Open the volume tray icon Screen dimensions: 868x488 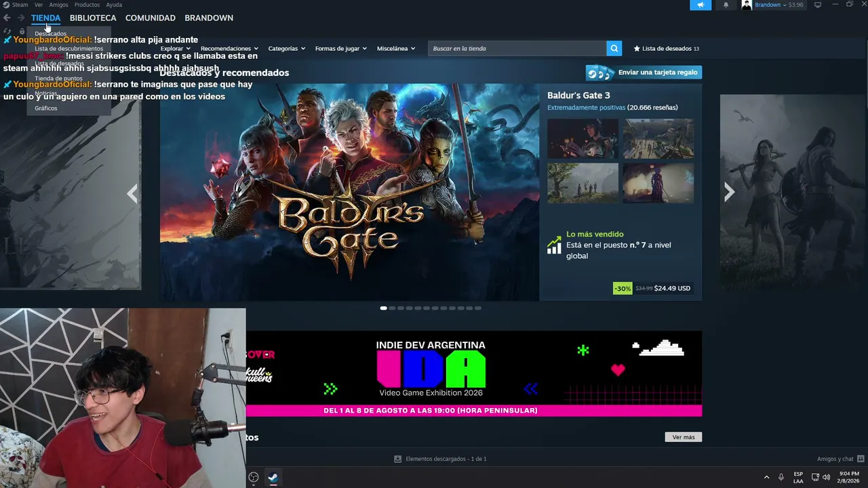[x=826, y=477]
